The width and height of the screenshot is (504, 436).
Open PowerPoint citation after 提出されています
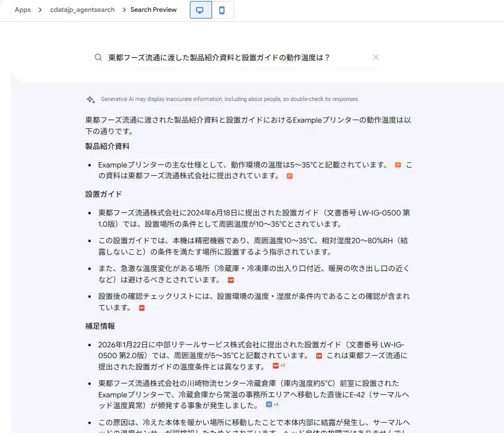289,176
